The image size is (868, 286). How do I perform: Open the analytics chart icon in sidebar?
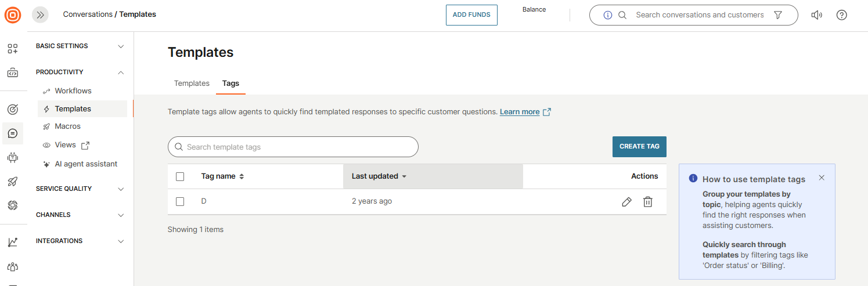coord(13,242)
